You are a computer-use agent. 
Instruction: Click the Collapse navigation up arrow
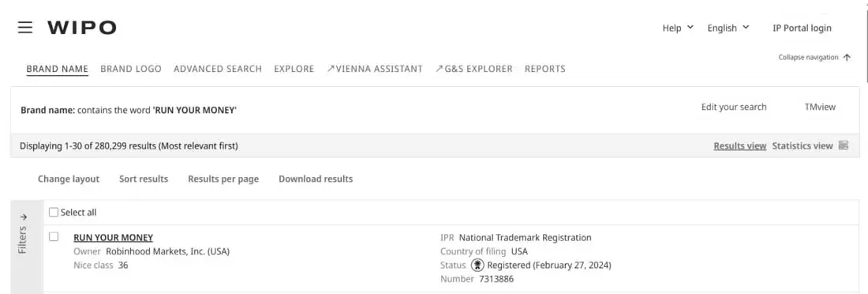(847, 58)
